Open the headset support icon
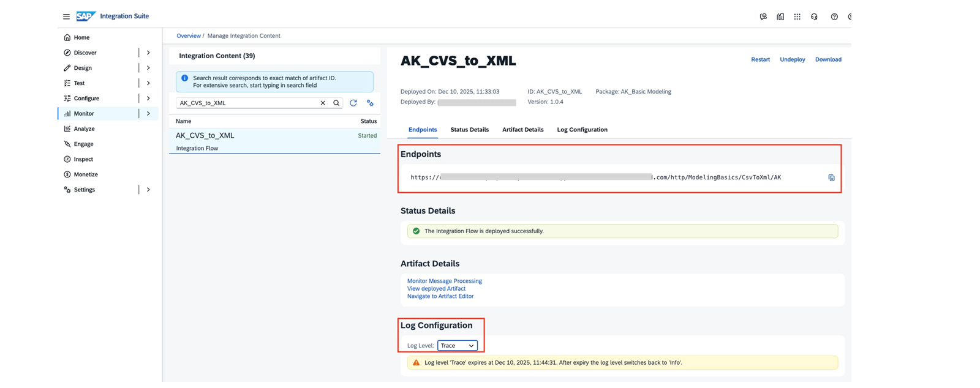980x388 pixels. click(x=814, y=17)
